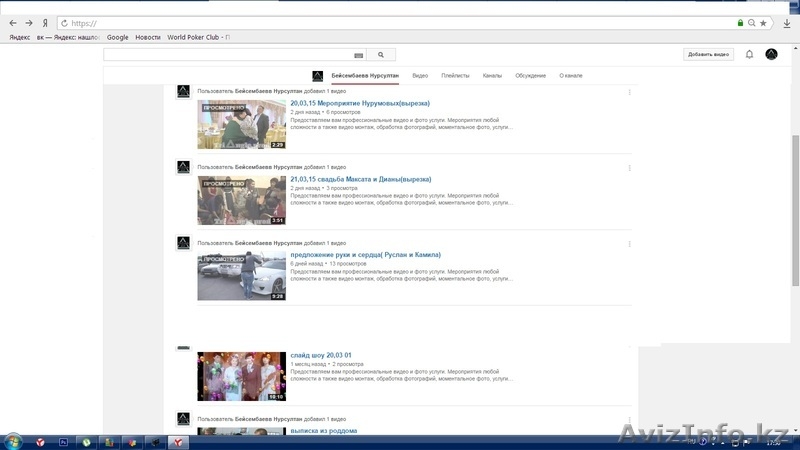The width and height of the screenshot is (800, 450).
Task: Open the Каналы tab
Action: (x=492, y=76)
